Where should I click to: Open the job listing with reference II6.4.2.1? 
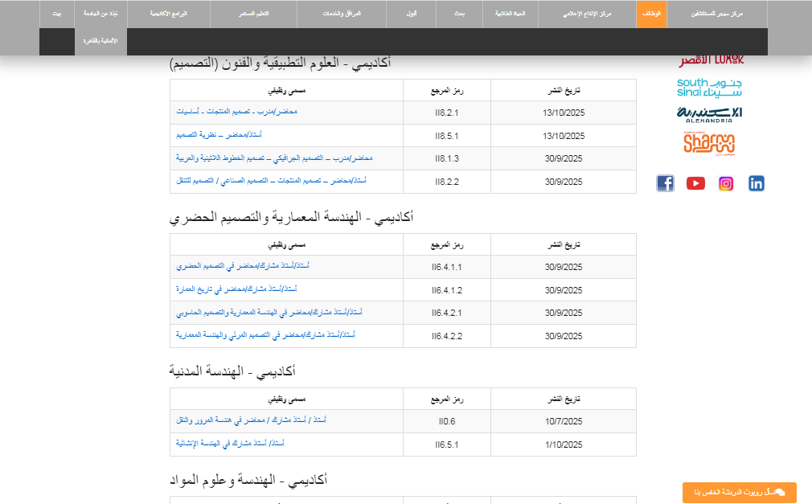pyautogui.click(x=269, y=312)
